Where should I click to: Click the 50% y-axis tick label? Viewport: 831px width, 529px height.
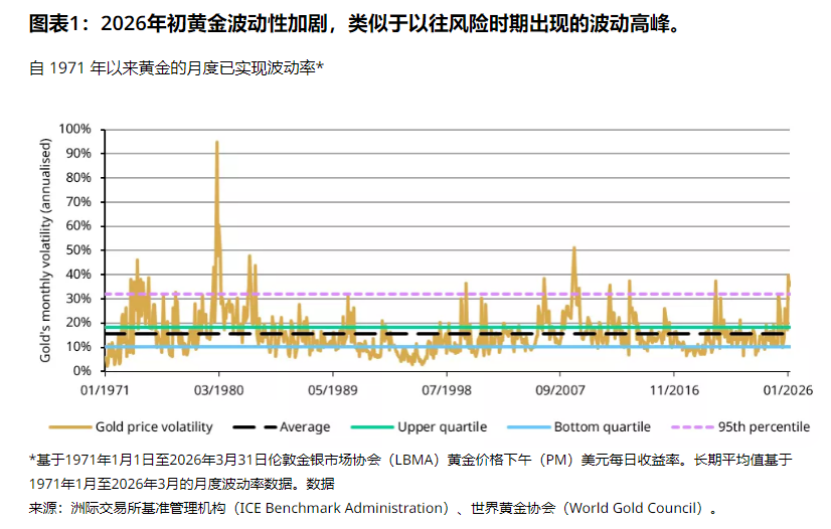tap(78, 250)
